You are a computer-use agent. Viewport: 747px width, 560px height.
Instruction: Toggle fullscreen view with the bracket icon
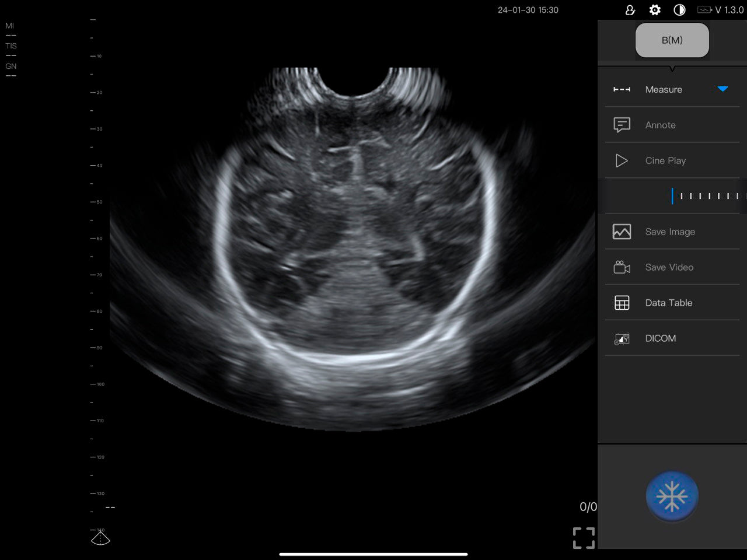tap(584, 538)
